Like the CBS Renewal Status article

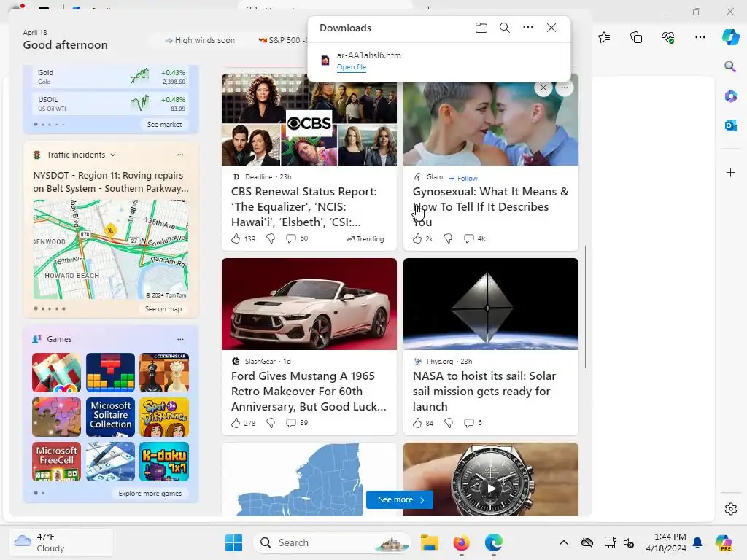pyautogui.click(x=236, y=238)
